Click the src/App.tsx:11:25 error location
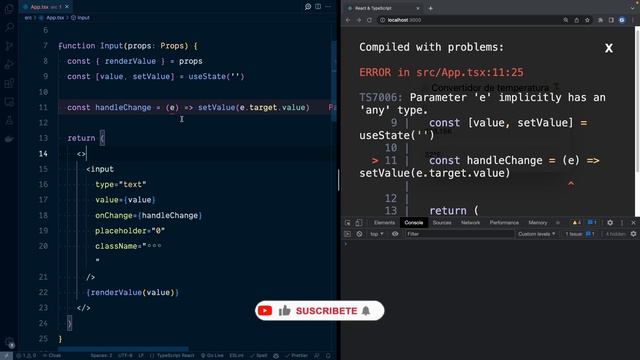This screenshot has width=640, height=360. coord(469,72)
